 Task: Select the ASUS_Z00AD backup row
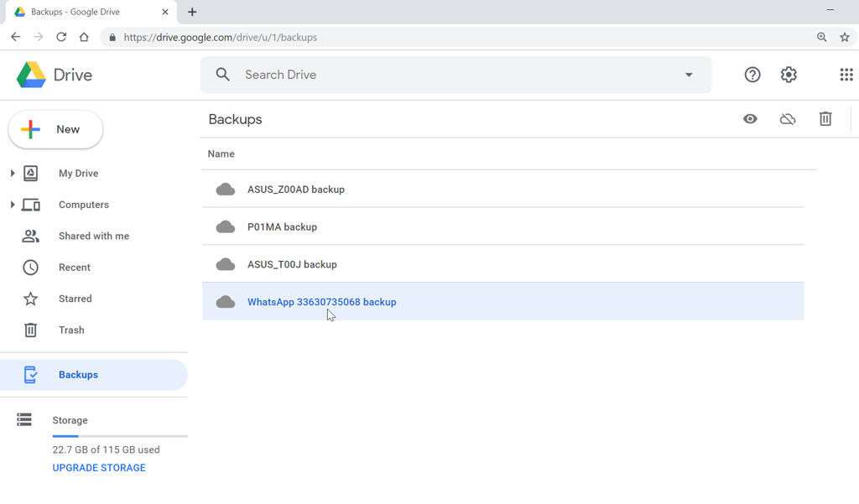point(503,189)
